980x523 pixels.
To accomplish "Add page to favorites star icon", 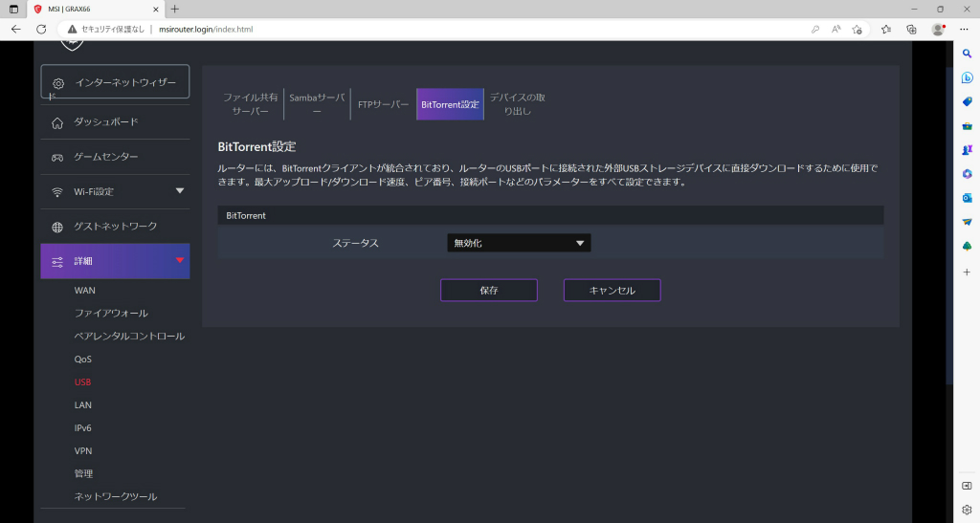I will [857, 30].
